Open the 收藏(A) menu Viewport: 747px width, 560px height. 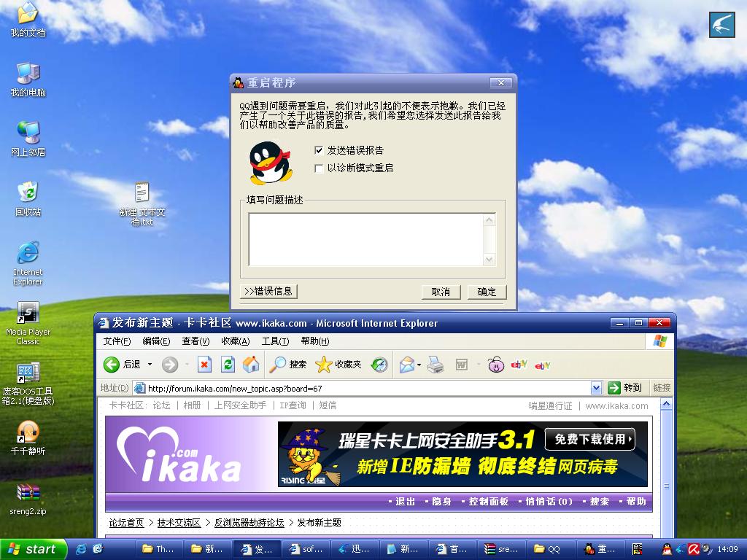tap(236, 341)
